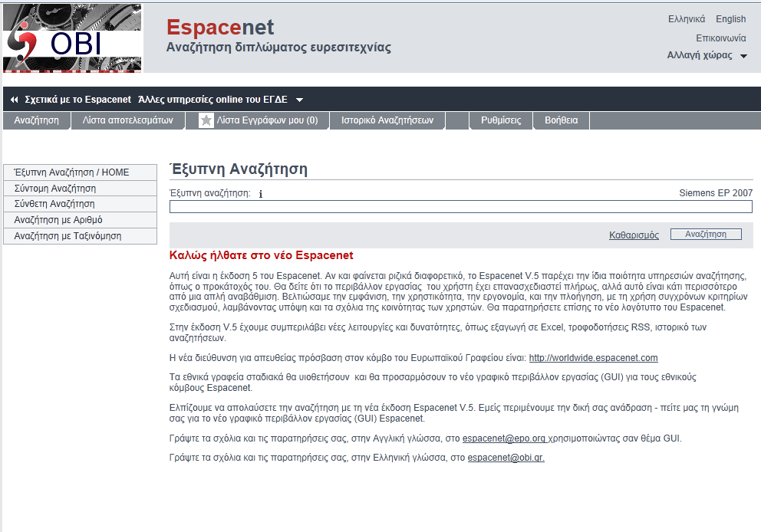Open the Ρυθμίσεις tab
Image resolution: width=761 pixels, height=532 pixels.
coord(501,120)
